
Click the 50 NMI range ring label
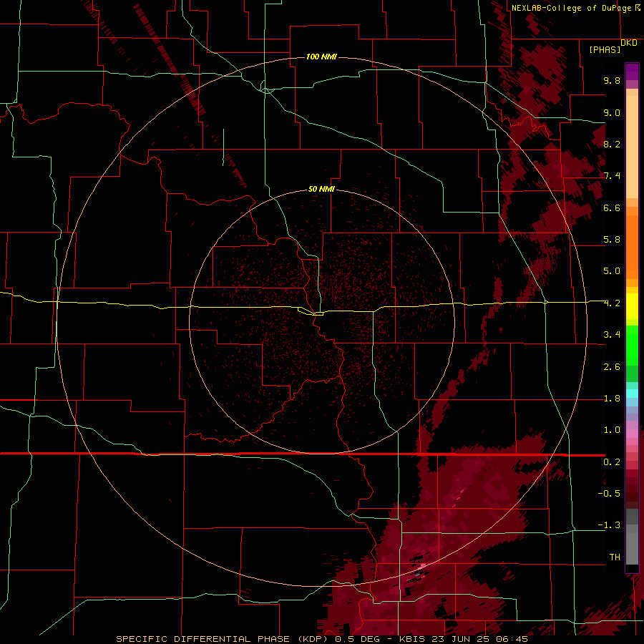point(321,189)
